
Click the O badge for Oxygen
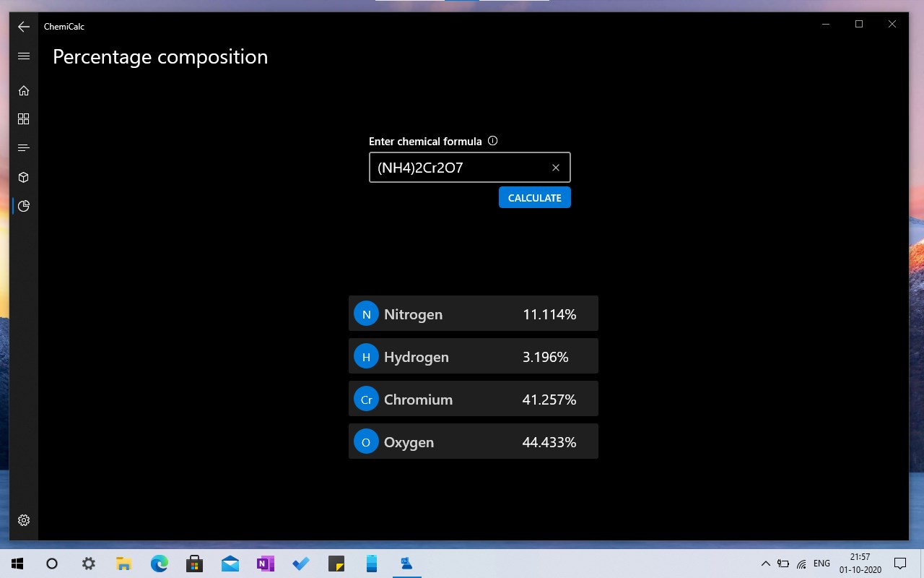(366, 441)
